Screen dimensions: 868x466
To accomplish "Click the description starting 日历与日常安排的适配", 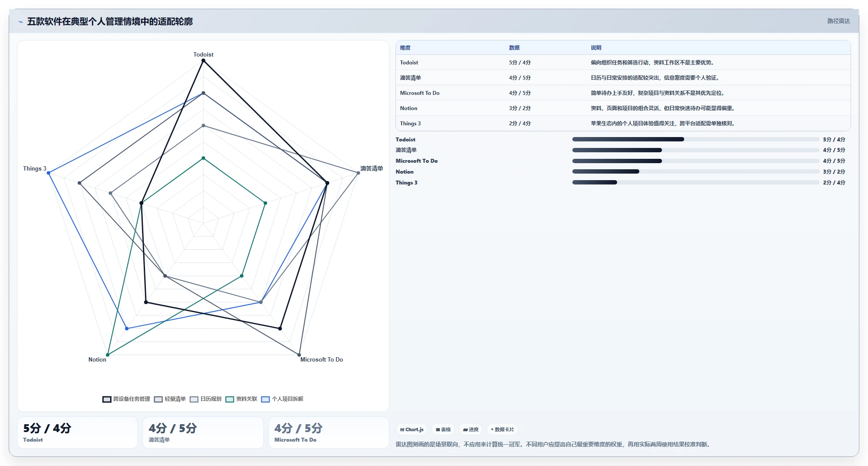I will [x=655, y=78].
